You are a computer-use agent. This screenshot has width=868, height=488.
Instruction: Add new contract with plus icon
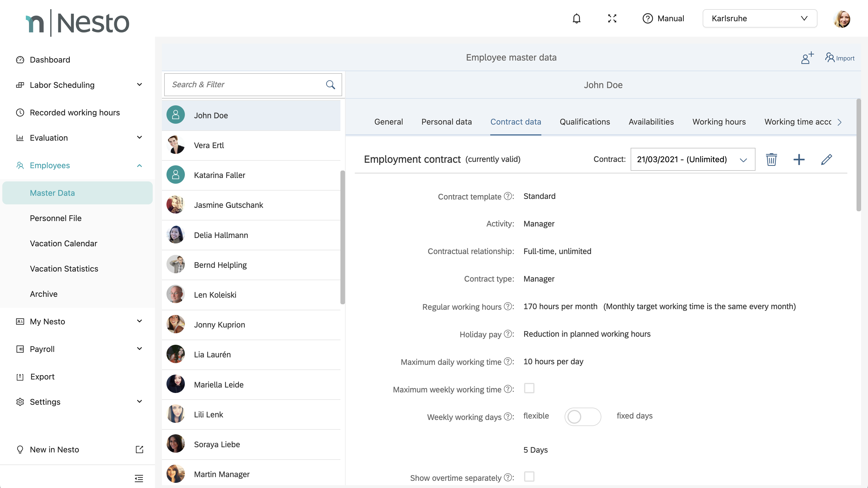[799, 159]
